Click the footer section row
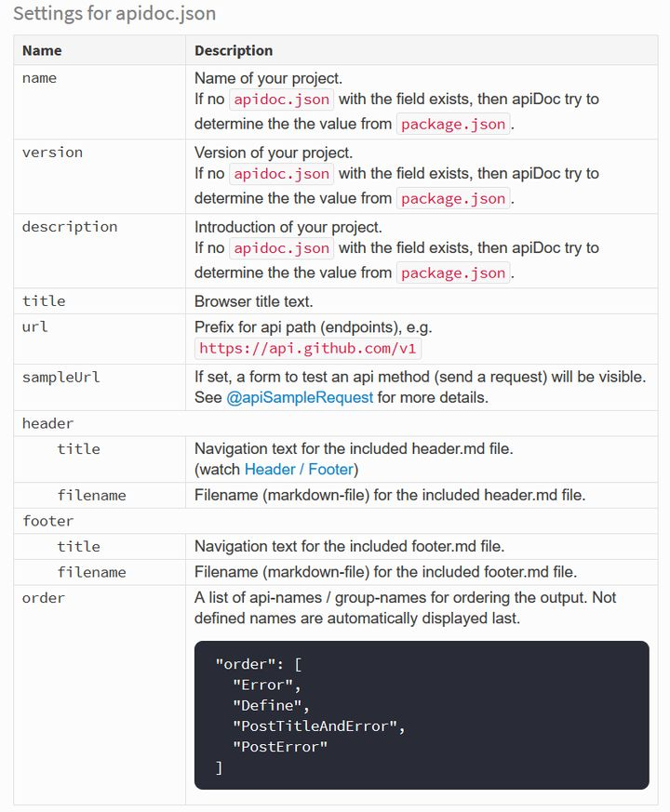Screen dimensions: 670x812 [336, 521]
